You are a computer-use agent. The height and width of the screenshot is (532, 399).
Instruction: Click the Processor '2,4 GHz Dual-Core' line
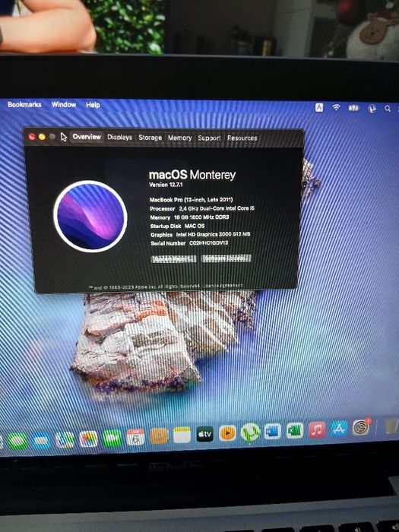202,208
